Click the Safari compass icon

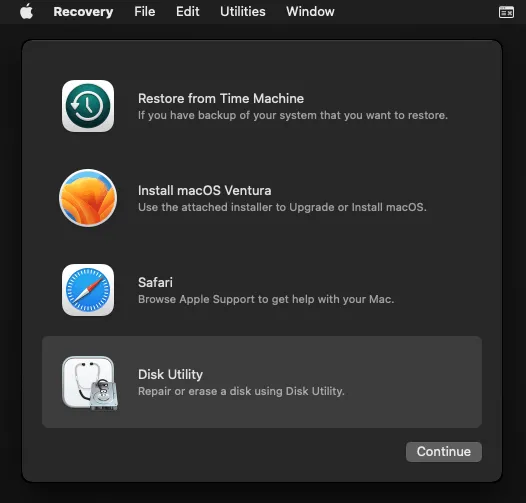pyautogui.click(x=88, y=290)
